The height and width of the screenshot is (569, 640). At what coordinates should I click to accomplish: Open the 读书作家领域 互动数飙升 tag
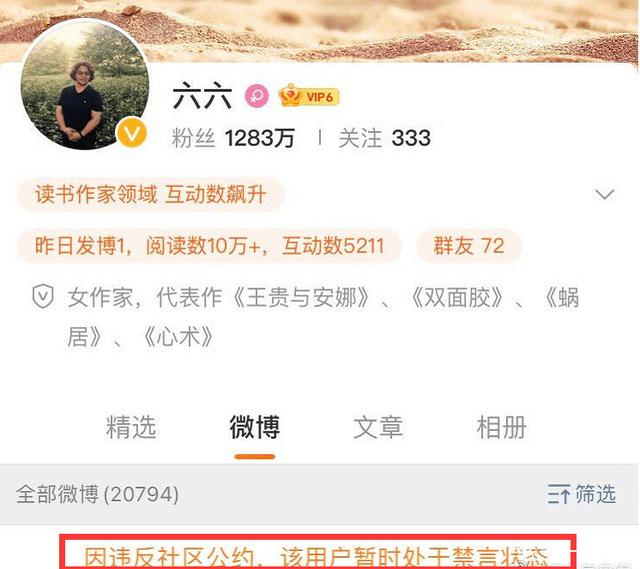click(151, 194)
